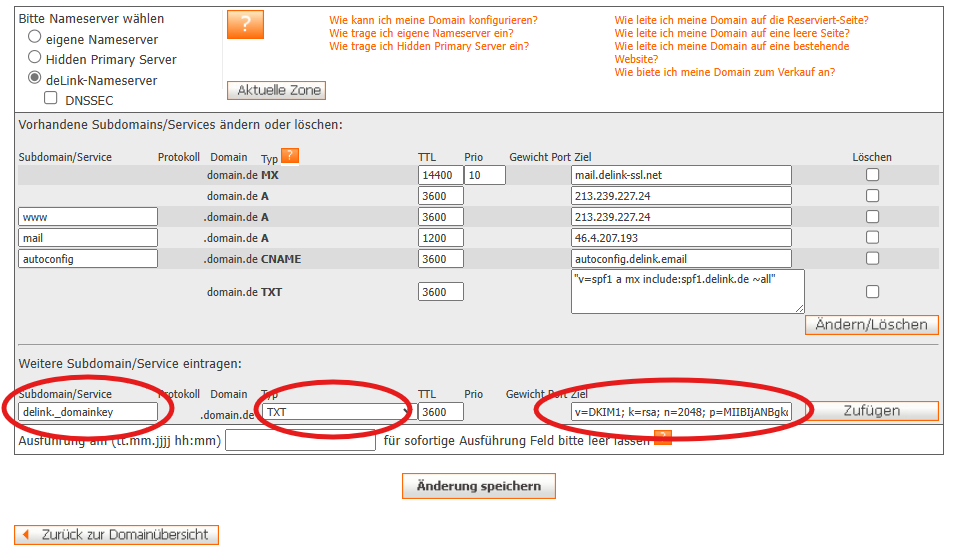
Task: Enable the DNSSEC checkbox
Action: point(51,99)
